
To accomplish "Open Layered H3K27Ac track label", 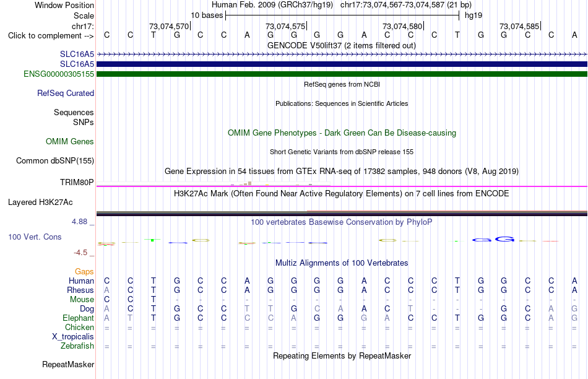I will coord(40,203).
